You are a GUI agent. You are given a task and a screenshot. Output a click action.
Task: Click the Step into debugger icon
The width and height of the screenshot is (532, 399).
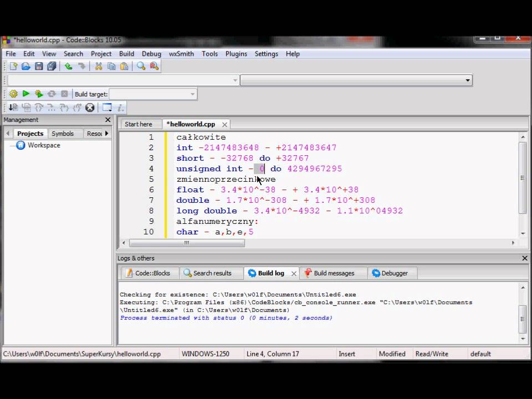64,108
